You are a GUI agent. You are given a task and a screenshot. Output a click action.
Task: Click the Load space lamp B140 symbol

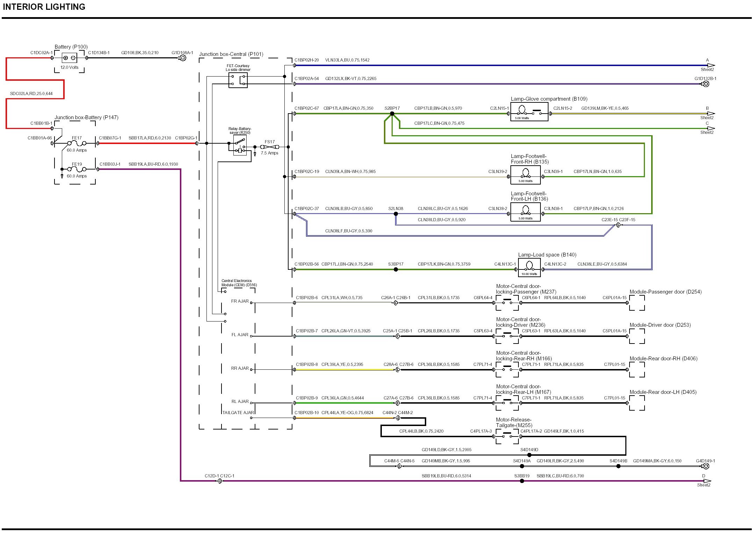coord(529,268)
